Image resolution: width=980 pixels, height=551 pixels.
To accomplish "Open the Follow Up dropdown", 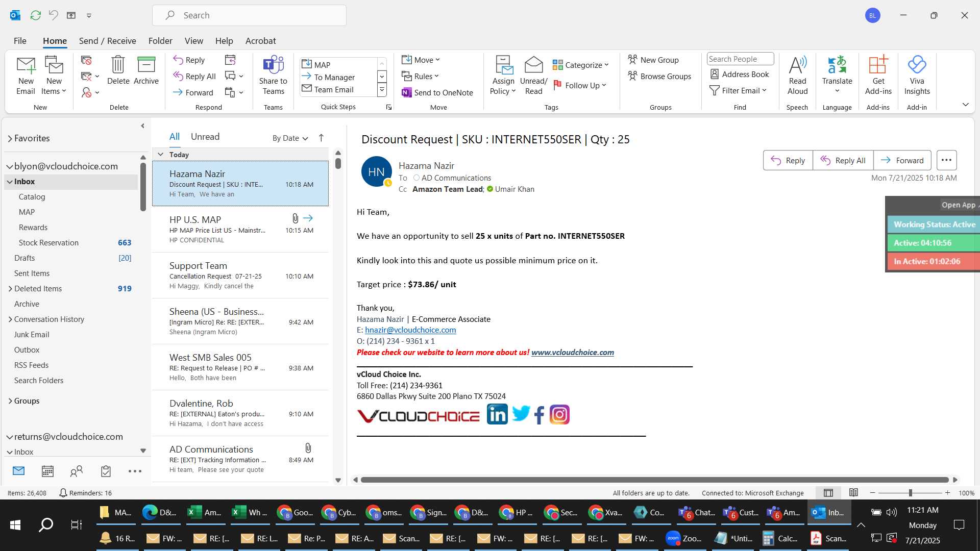I will 580,85.
